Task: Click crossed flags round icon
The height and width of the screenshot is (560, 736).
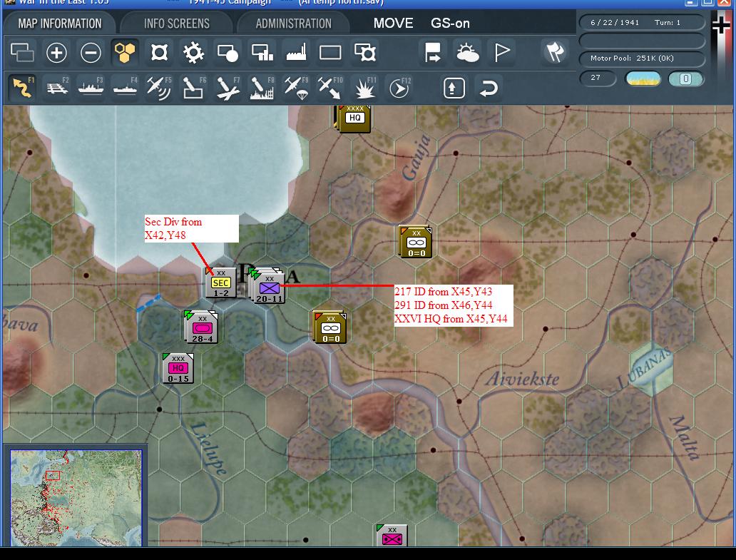Action: pos(554,51)
